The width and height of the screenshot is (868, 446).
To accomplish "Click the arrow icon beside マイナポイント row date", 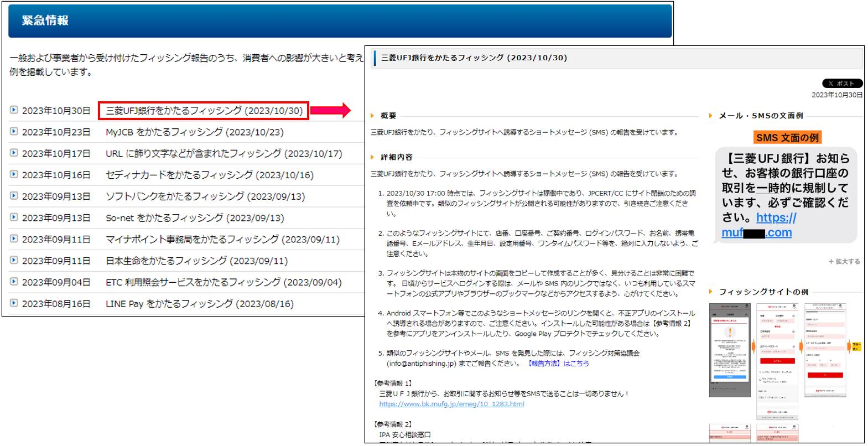I will [x=14, y=239].
